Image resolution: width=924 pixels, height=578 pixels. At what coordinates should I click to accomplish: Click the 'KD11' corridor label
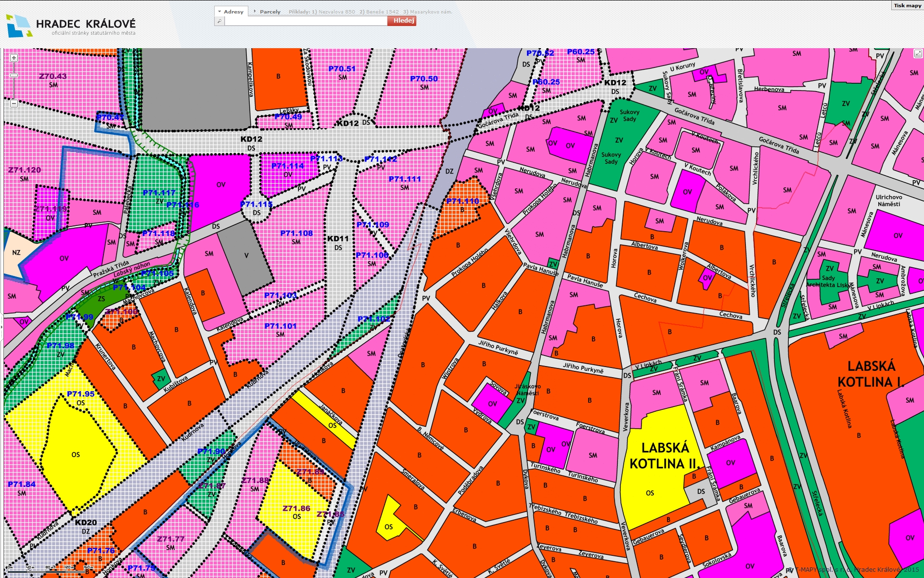click(338, 238)
